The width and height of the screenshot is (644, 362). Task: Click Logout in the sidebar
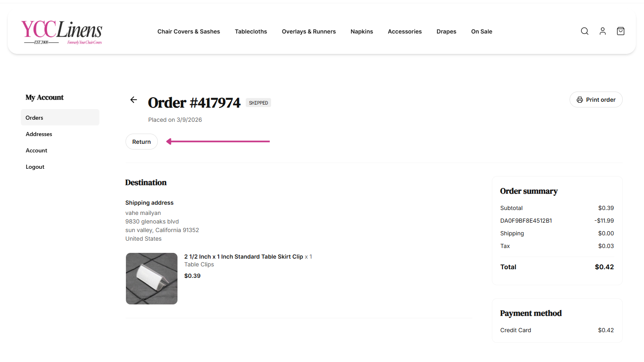click(35, 167)
